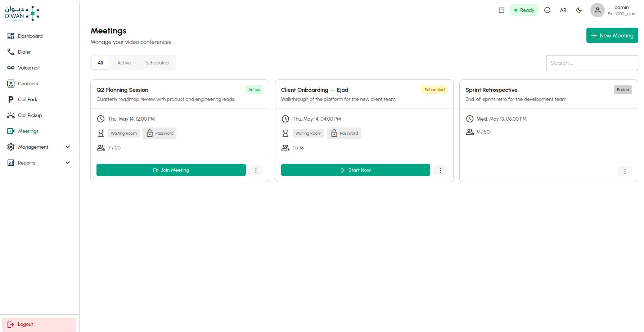Click Sprint Retrospective title
Screen dimensions: 644x332
click(491, 90)
